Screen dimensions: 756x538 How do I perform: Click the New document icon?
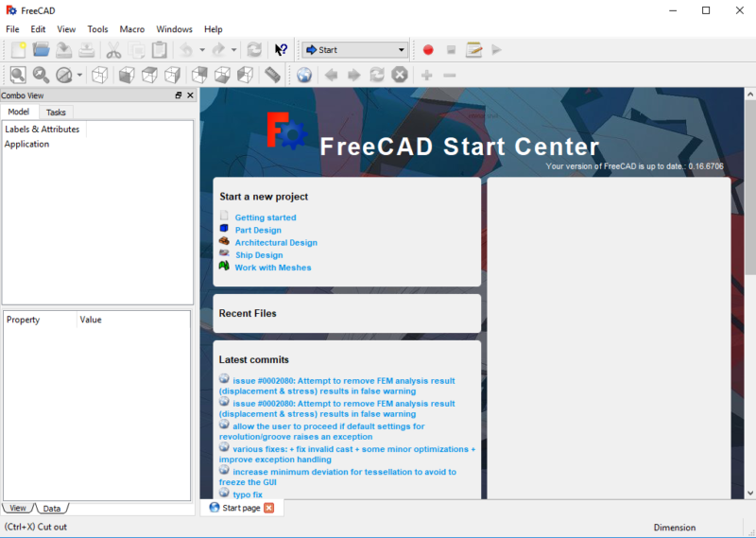click(18, 50)
